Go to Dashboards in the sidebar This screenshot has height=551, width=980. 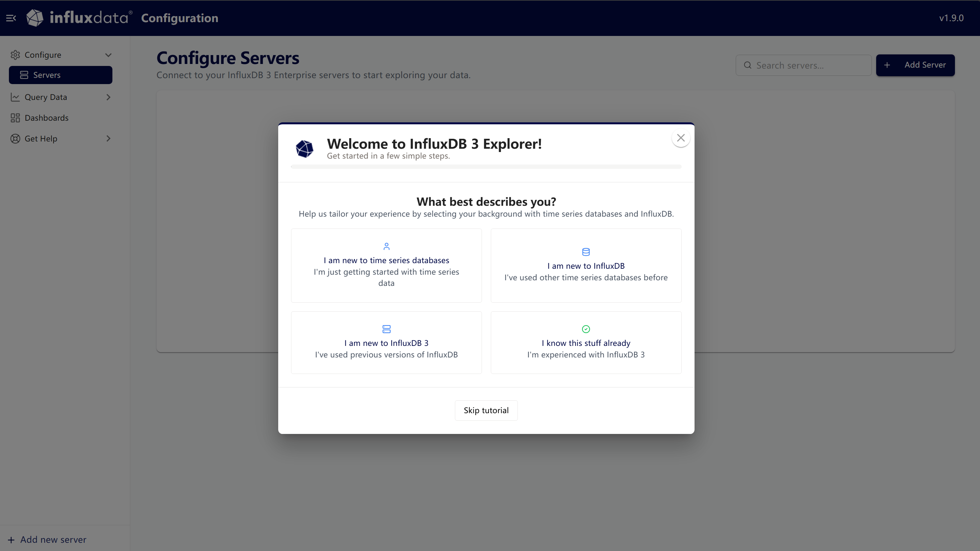click(61, 118)
